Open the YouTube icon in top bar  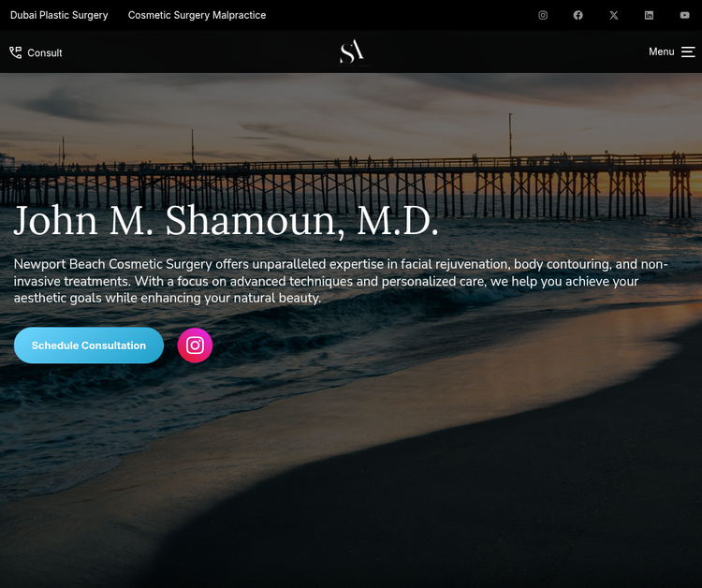click(684, 15)
